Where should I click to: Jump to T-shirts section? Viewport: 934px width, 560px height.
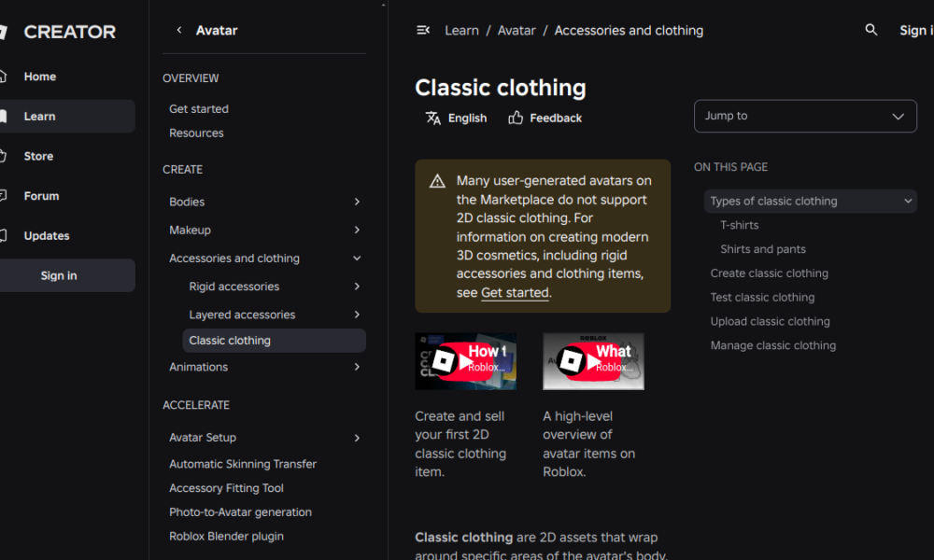739,225
